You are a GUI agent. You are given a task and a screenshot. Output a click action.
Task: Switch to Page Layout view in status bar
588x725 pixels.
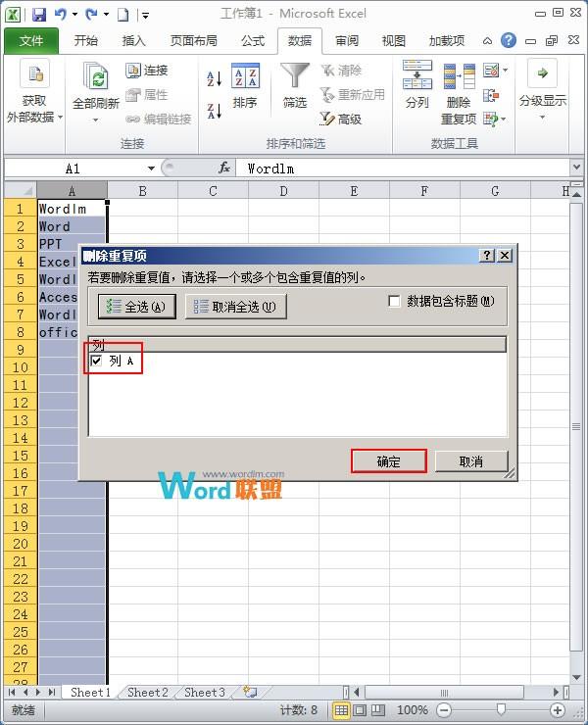pos(360,709)
